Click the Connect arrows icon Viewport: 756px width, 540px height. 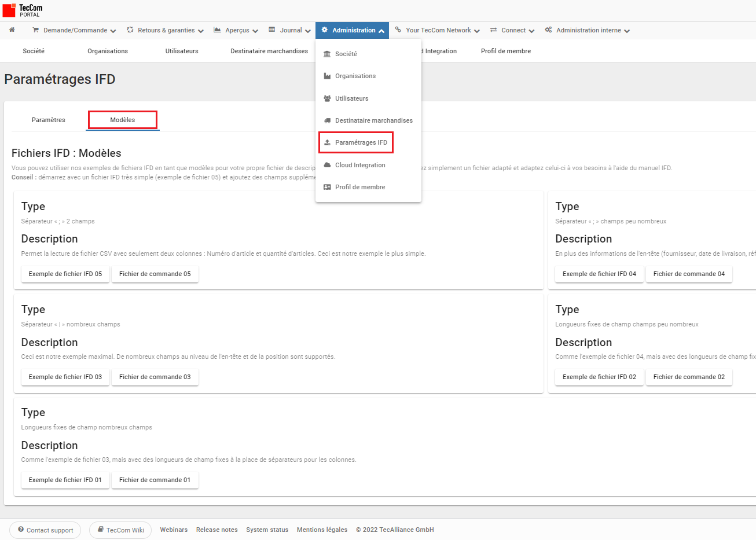pyautogui.click(x=494, y=30)
